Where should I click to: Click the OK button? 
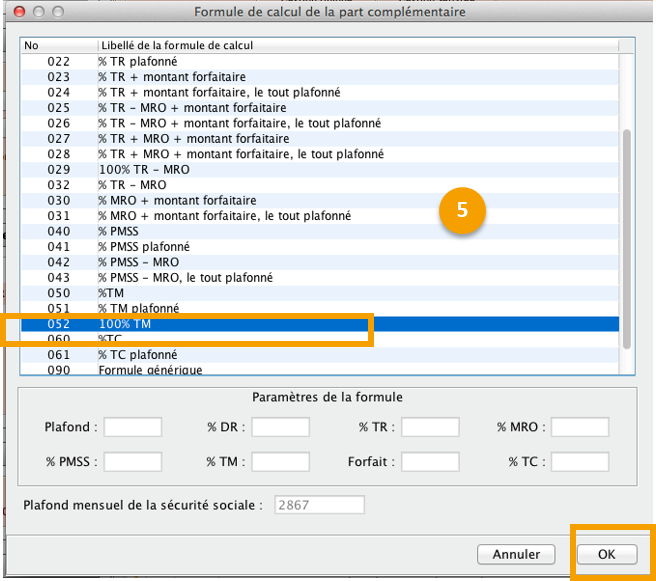click(x=606, y=553)
